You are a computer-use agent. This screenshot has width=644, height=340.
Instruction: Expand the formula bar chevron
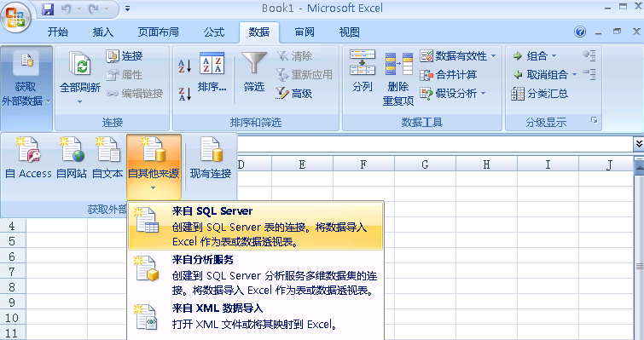pos(639,144)
